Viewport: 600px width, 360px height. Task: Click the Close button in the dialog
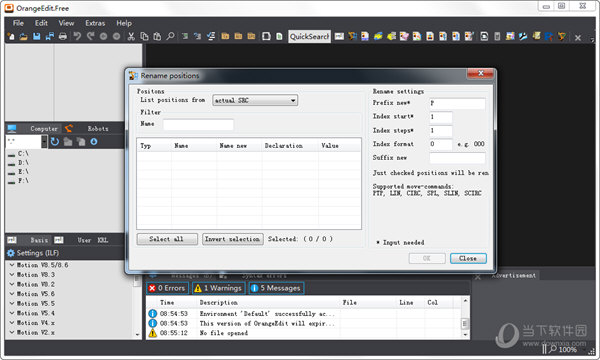click(x=468, y=259)
